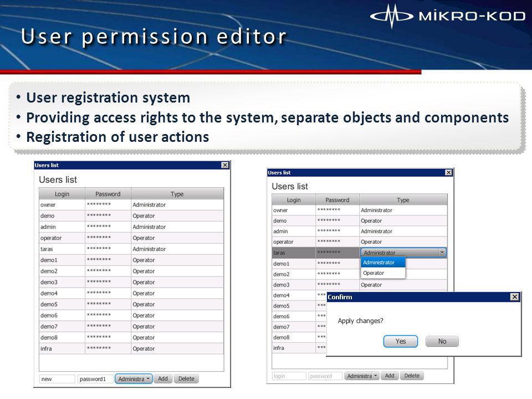Select highlighted 'taras' login in right window

click(279, 253)
